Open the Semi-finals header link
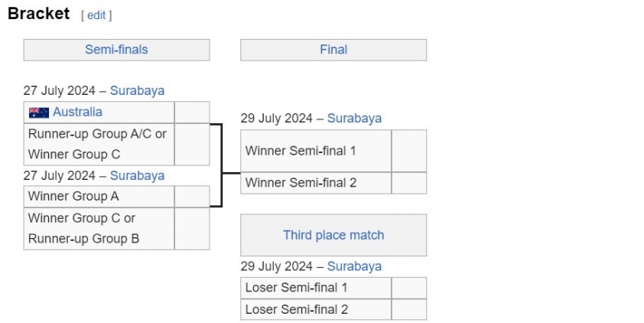Image resolution: width=644 pixels, height=323 pixels. 116,50
